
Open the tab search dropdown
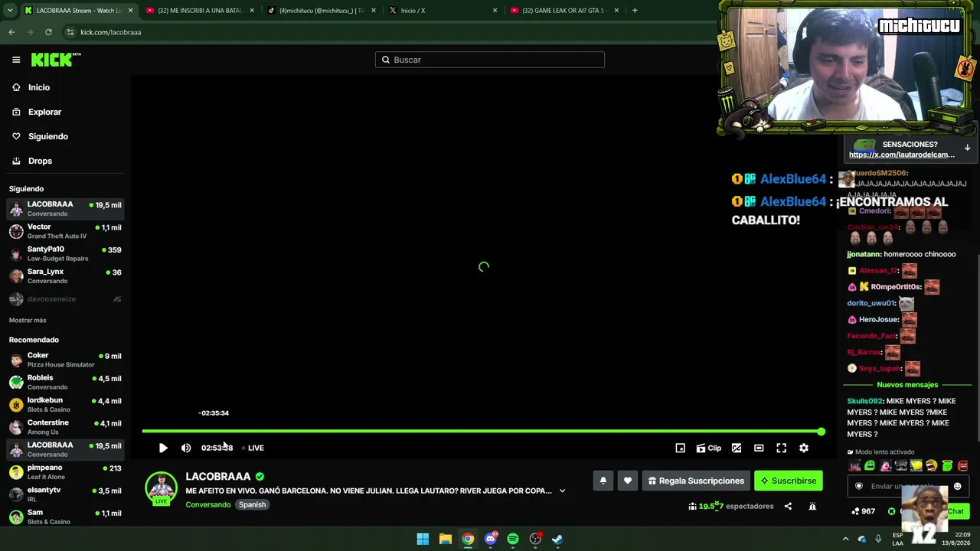(x=10, y=11)
